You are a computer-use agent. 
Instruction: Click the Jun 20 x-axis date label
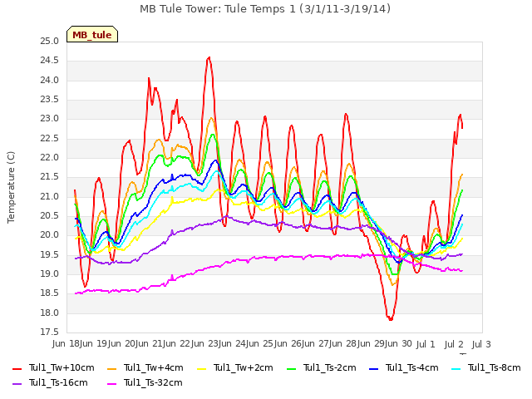pyautogui.click(x=122, y=344)
